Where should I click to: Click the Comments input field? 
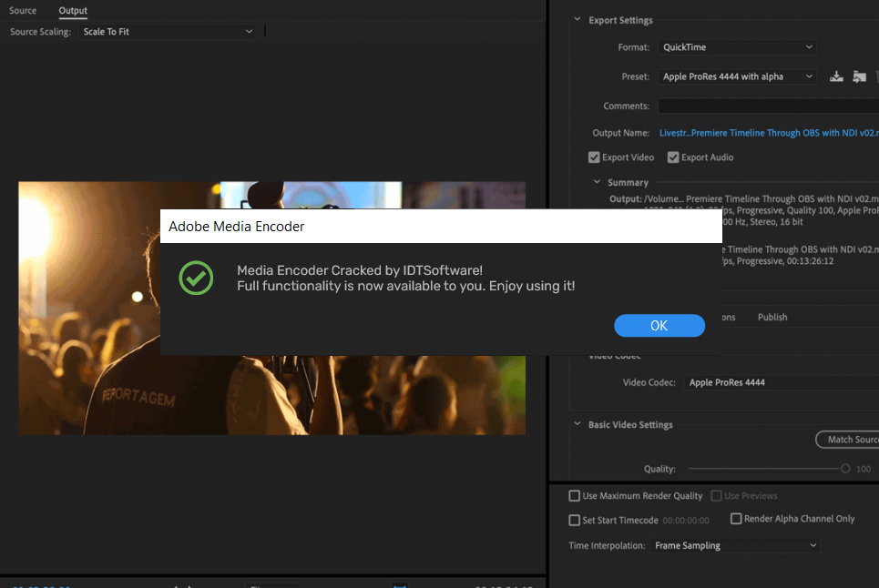(769, 106)
